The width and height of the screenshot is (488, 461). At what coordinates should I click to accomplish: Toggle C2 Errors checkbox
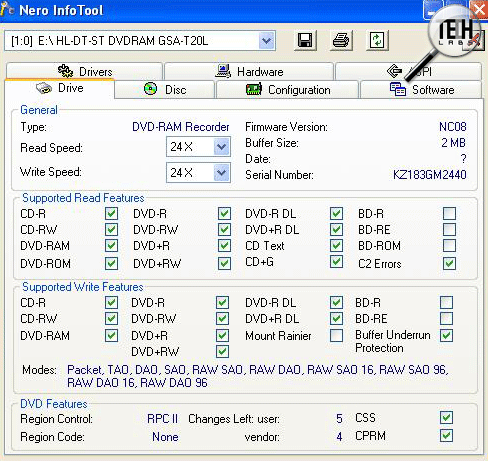449,263
